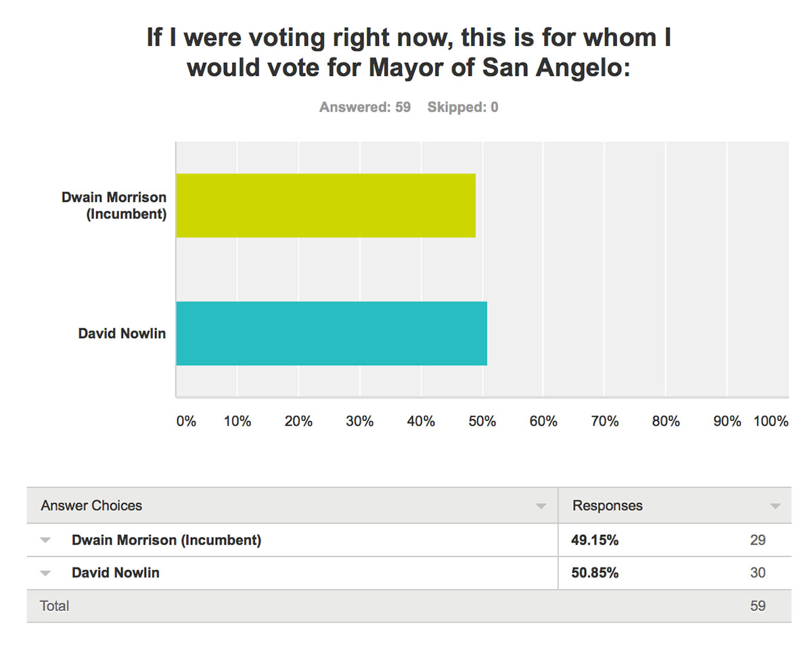This screenshot has width=812, height=646.
Task: Click the 50% axis tick label
Action: (x=482, y=421)
